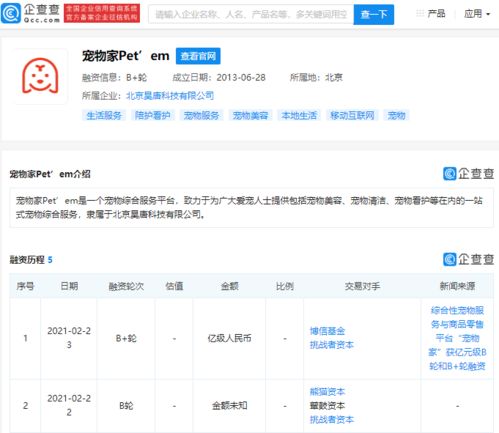The width and height of the screenshot is (499, 433).
Task: Expand the 应用 dropdown
Action: [x=477, y=14]
